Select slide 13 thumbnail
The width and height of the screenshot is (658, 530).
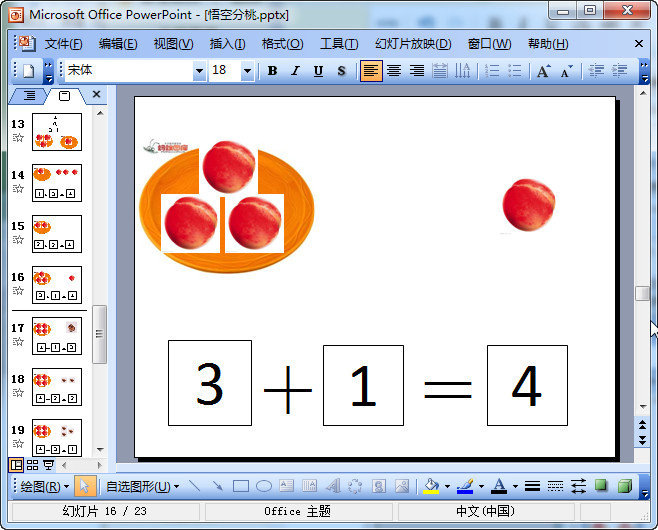pyautogui.click(x=57, y=132)
